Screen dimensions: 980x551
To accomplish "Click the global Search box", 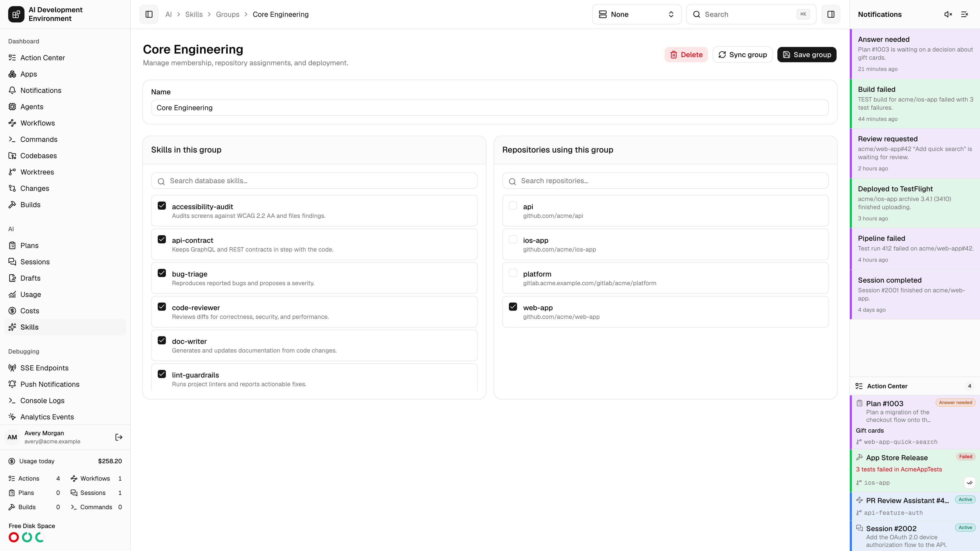I will [751, 15].
